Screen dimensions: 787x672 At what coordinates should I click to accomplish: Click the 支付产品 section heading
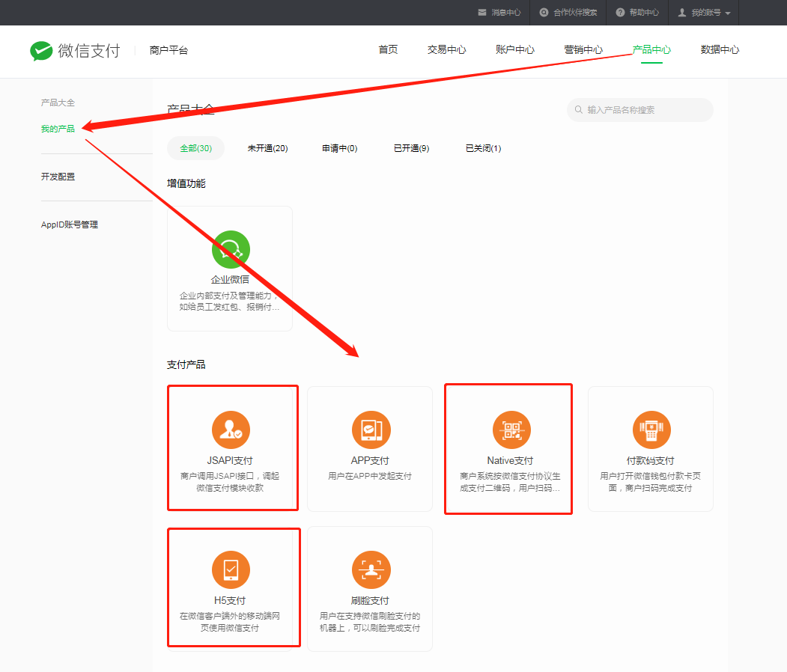(186, 364)
